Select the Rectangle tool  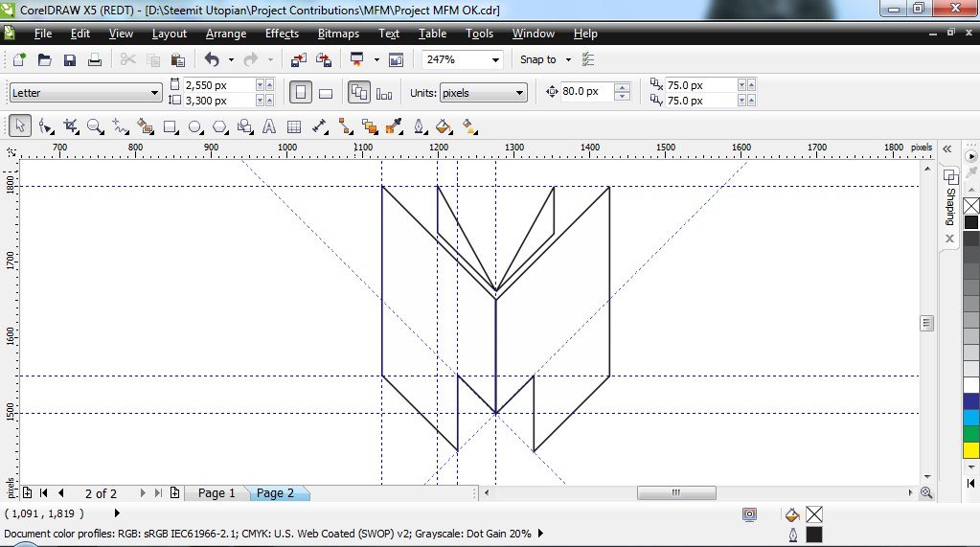(x=171, y=126)
